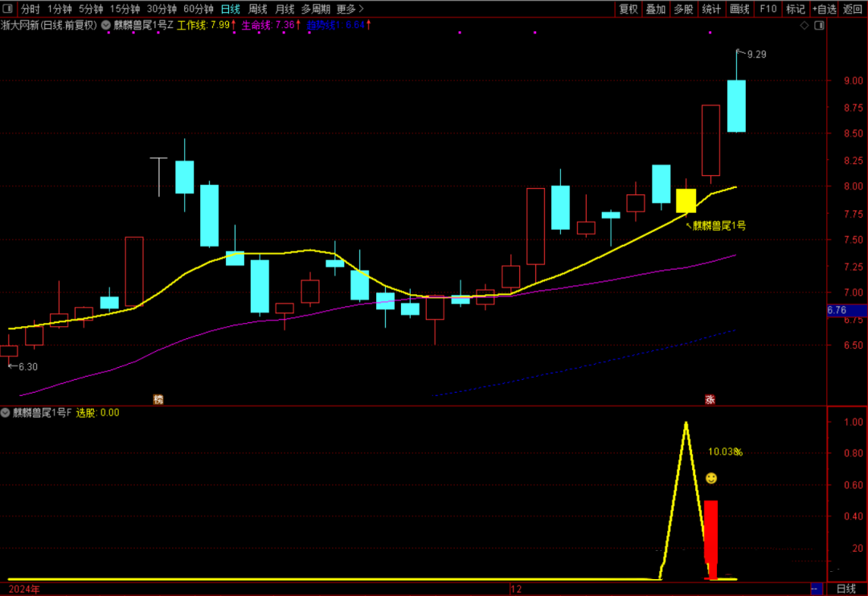
Task: Expand the 麒麟兽尾1号F sub-indicator dropdown
Action: [x=6, y=413]
